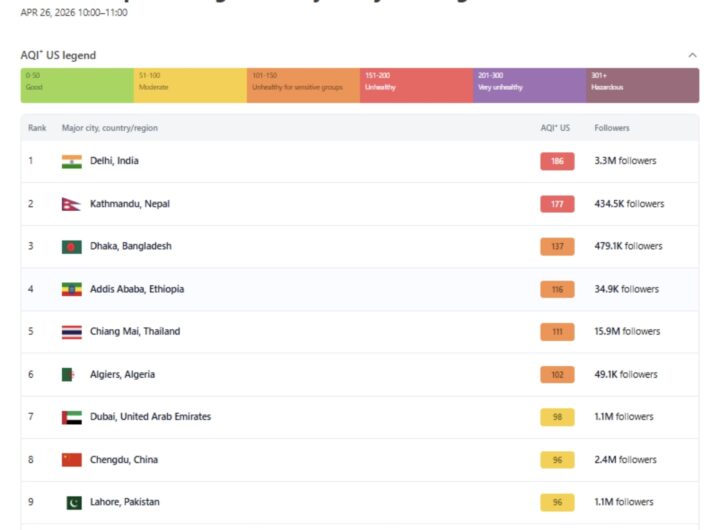This screenshot has width=720, height=530.
Task: Sort by the AQI US column header
Action: coord(555,128)
